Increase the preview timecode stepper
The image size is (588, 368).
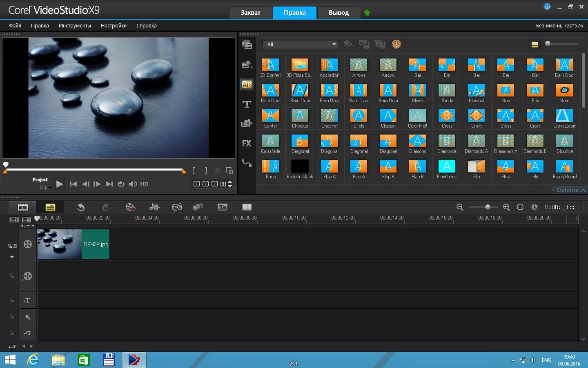pyautogui.click(x=230, y=182)
